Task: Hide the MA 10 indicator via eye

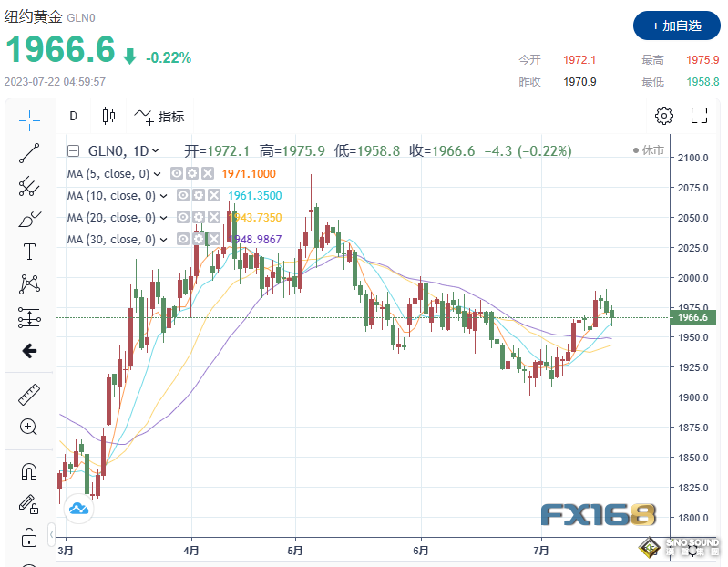Action: (183, 195)
